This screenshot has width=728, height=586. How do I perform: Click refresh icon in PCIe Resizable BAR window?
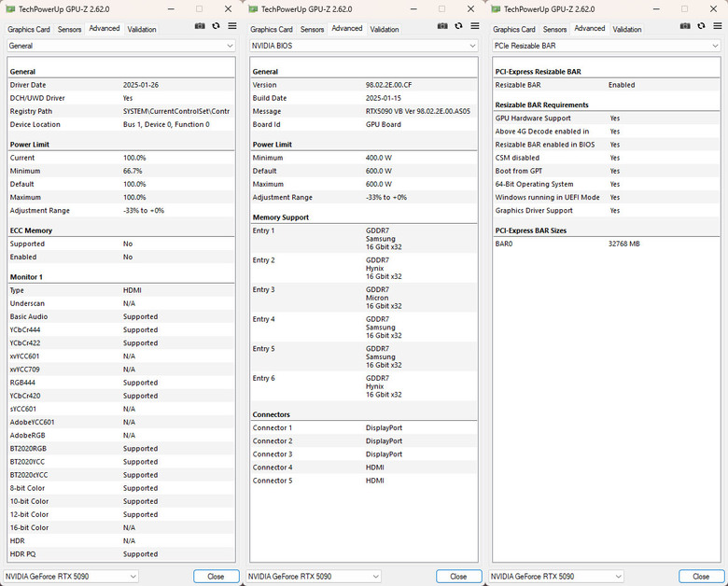point(701,26)
